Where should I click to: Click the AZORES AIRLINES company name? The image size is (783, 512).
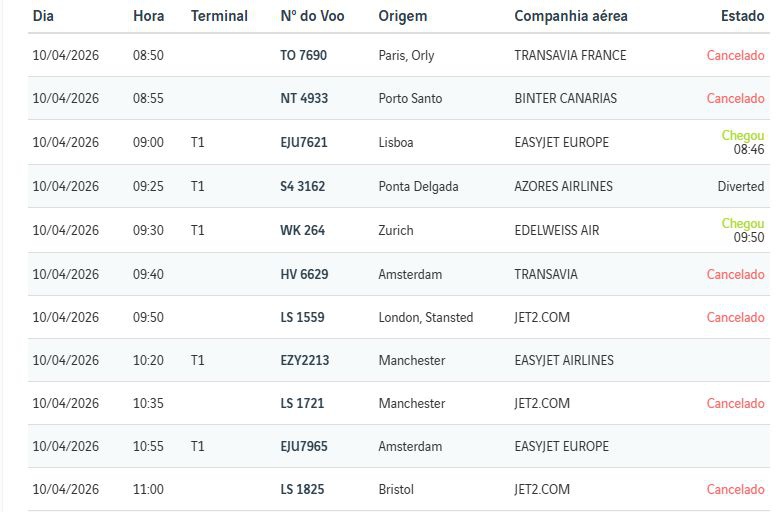click(563, 187)
